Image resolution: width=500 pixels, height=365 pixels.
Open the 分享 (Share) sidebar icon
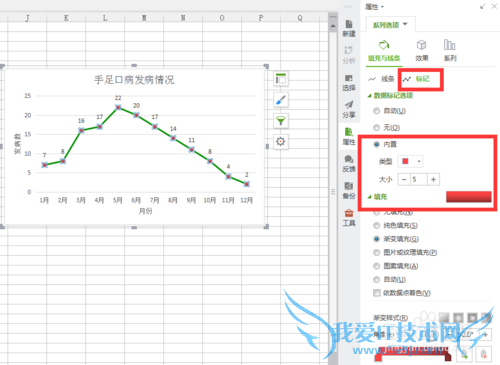point(349,110)
